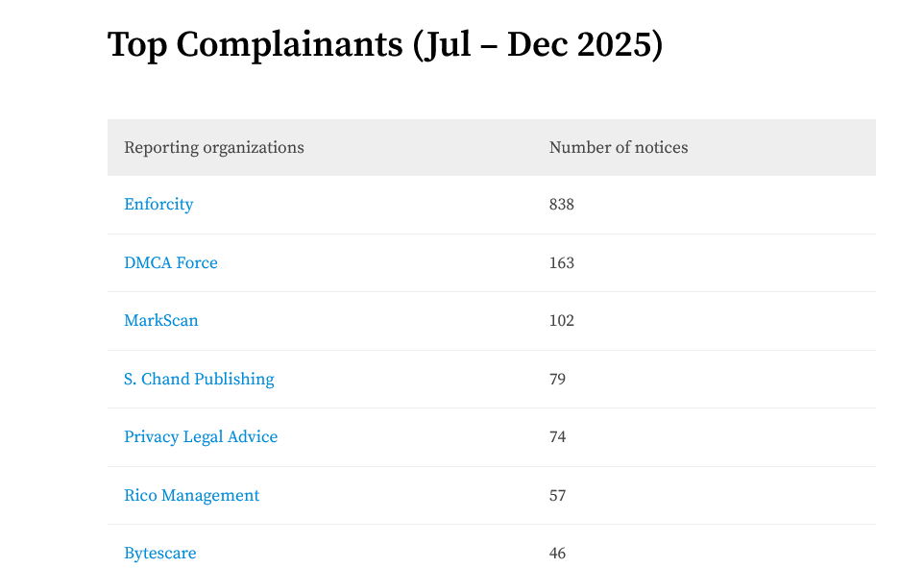Screen dimensions: 924x568
Task: Click the "(Jul – Dec 2025)" date range in the heading
Action: (538, 45)
